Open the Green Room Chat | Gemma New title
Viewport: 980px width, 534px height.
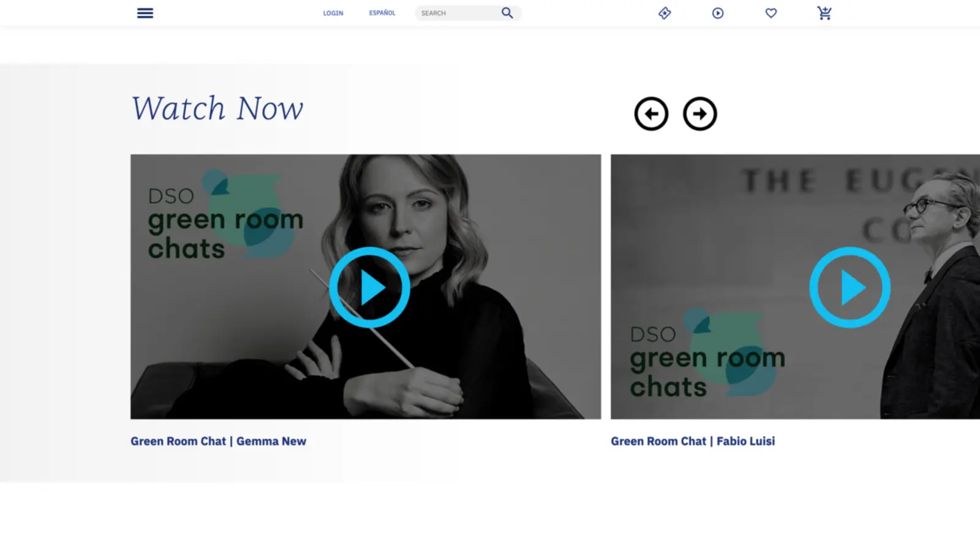click(218, 441)
